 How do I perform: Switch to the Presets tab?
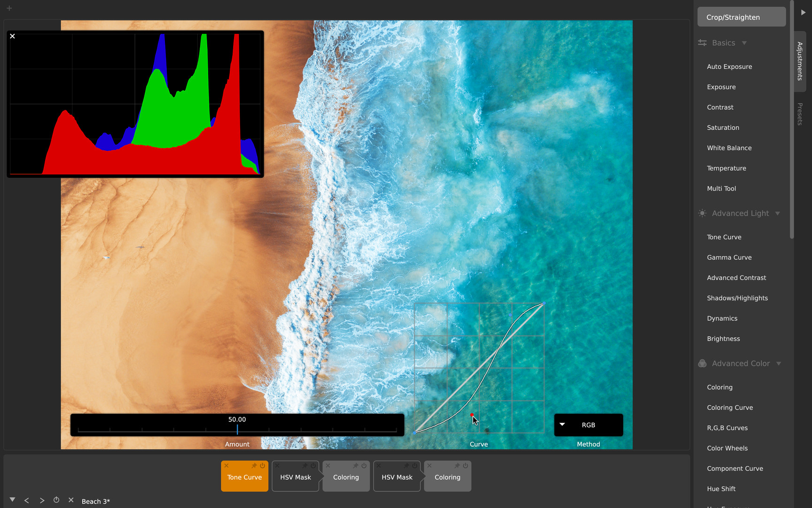pyautogui.click(x=800, y=114)
